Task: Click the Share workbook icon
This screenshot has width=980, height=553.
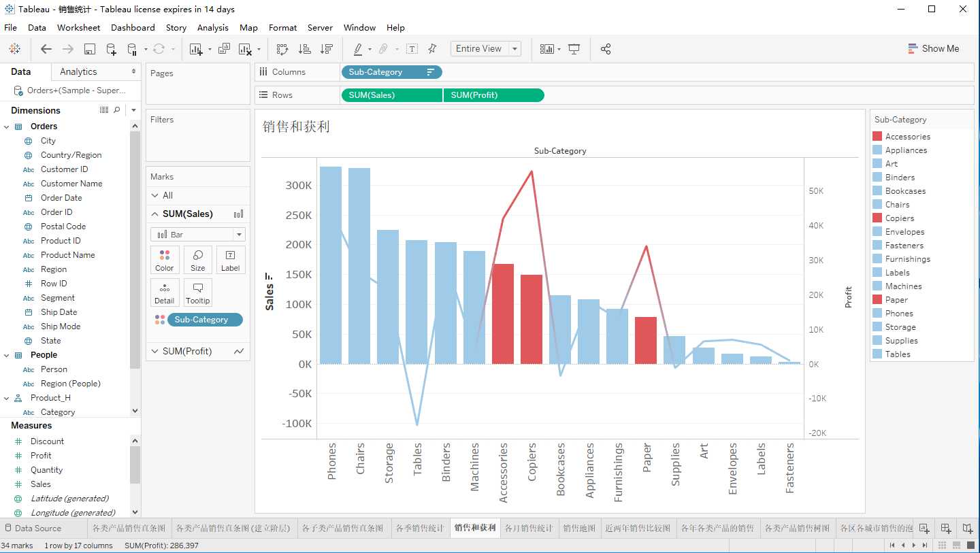Action: [x=606, y=49]
